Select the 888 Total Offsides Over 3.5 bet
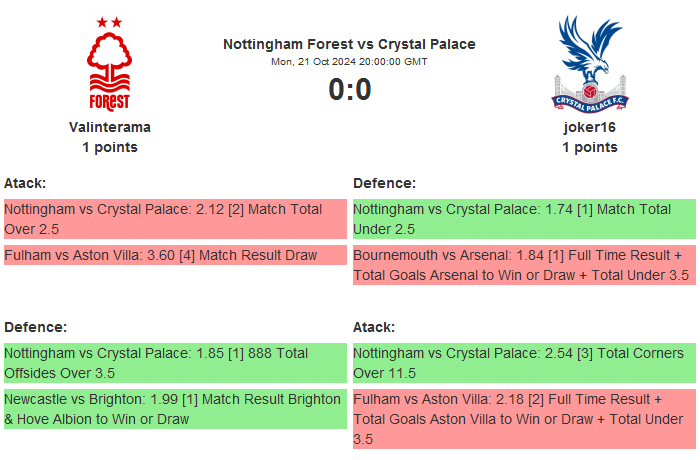The width and height of the screenshot is (700, 460). pos(174,363)
